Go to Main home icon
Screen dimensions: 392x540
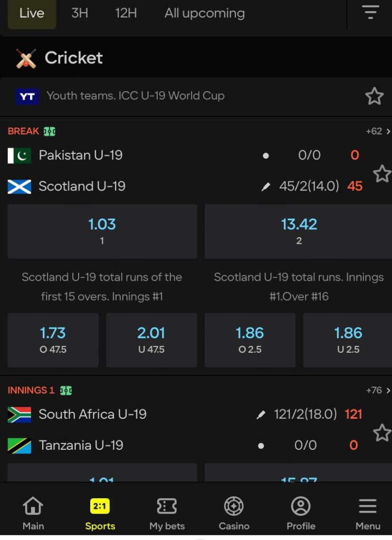pyautogui.click(x=33, y=513)
